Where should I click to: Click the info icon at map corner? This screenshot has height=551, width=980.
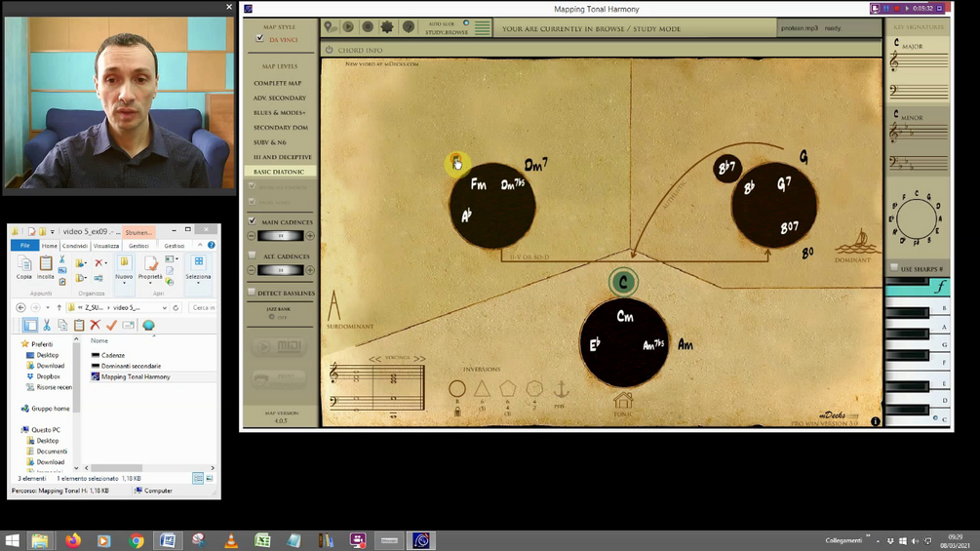pos(875,421)
